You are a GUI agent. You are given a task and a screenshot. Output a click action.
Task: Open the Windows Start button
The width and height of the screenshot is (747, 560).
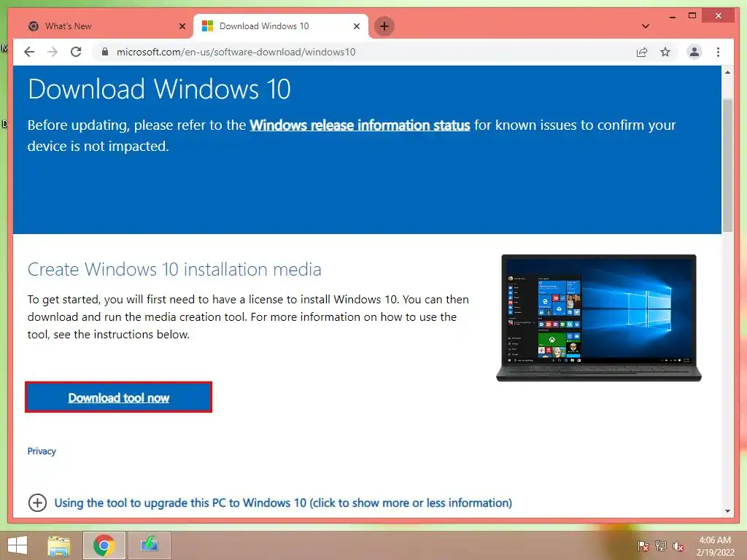[18, 545]
